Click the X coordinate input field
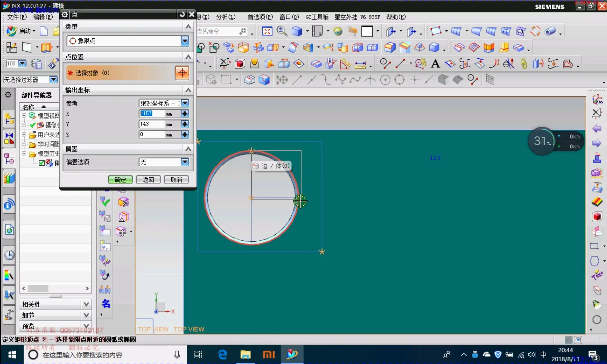 (152, 114)
